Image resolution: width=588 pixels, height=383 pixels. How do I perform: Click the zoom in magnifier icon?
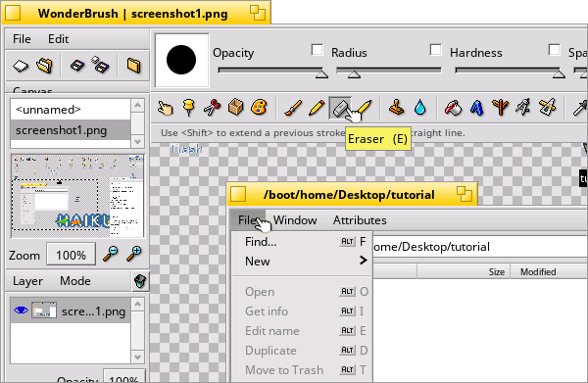tap(134, 254)
